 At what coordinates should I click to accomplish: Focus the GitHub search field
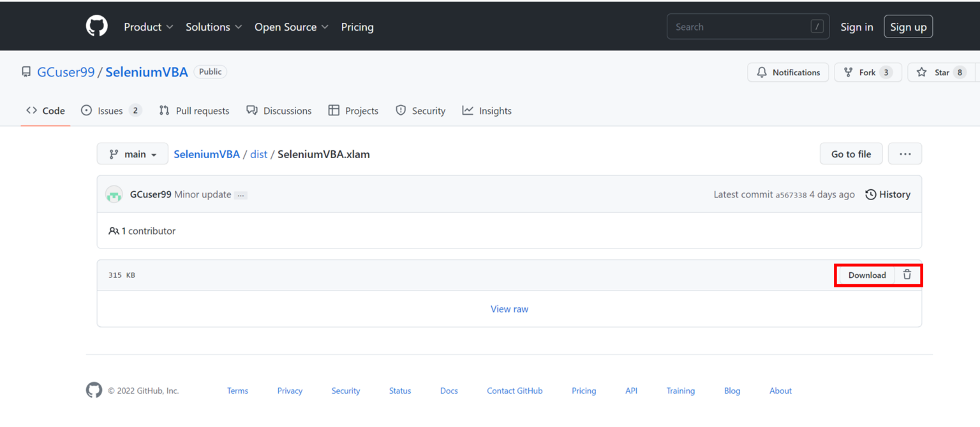pos(740,27)
